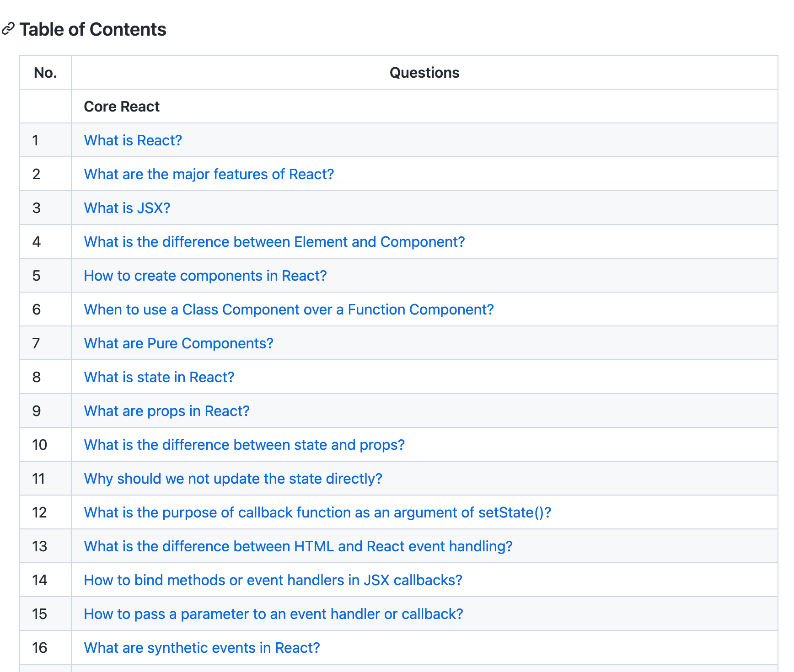Click the anchor link icon beside Table of Contents
The height and width of the screenshot is (672, 794).
tap(8, 29)
